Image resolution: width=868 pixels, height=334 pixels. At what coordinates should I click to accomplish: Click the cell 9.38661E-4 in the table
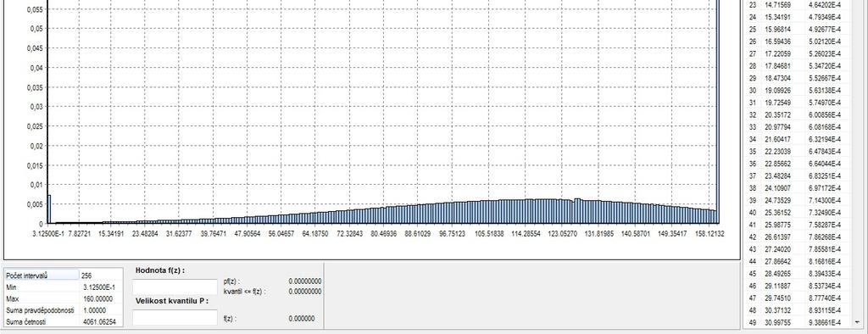(x=824, y=322)
